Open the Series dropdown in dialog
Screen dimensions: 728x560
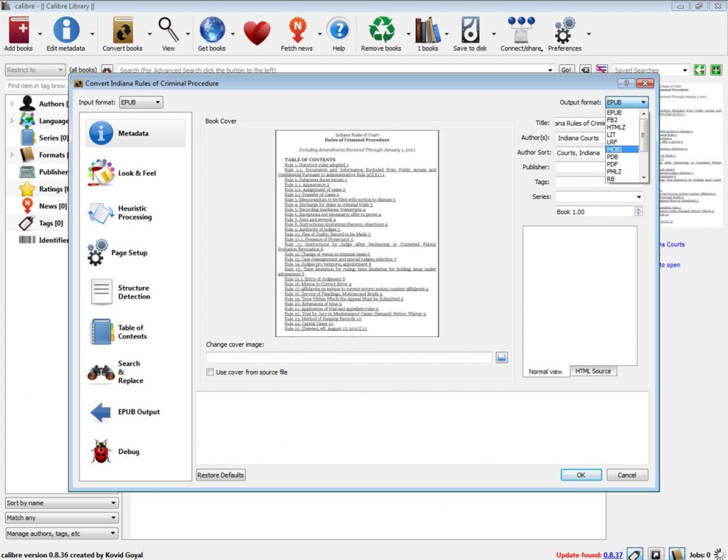[639, 197]
